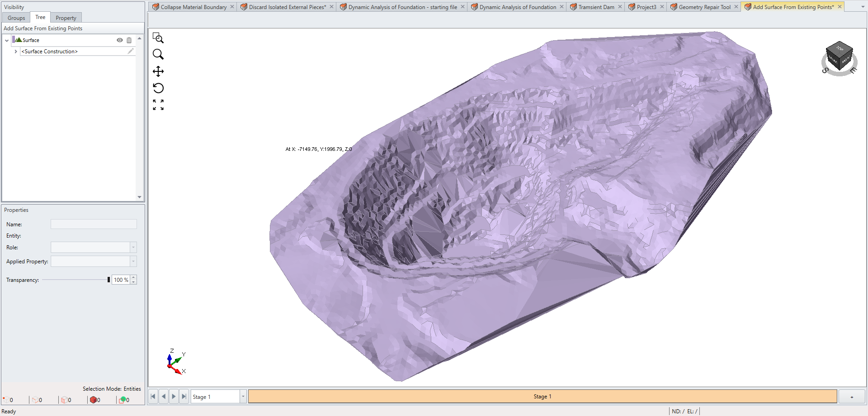Click the pencil icon beside Surface Construction
The width and height of the screenshot is (868, 416).
pyautogui.click(x=131, y=51)
